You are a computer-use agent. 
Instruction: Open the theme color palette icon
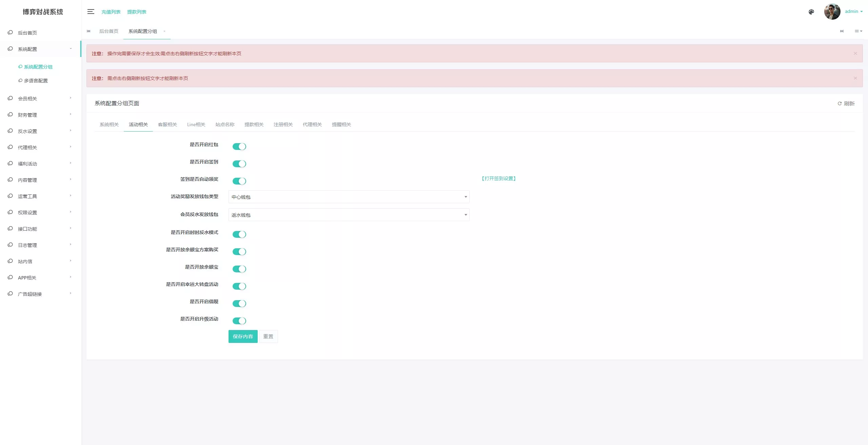pos(811,12)
